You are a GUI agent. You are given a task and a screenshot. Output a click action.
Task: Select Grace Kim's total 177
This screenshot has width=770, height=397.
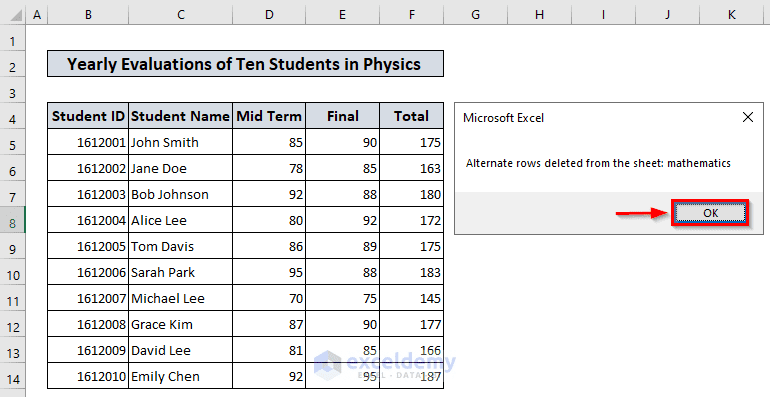[412, 324]
